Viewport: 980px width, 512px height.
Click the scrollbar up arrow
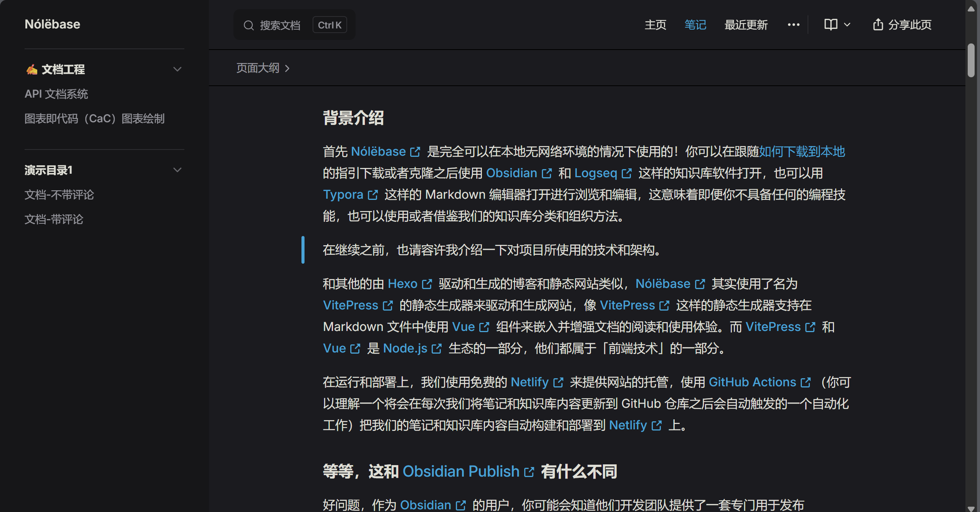(971, 9)
